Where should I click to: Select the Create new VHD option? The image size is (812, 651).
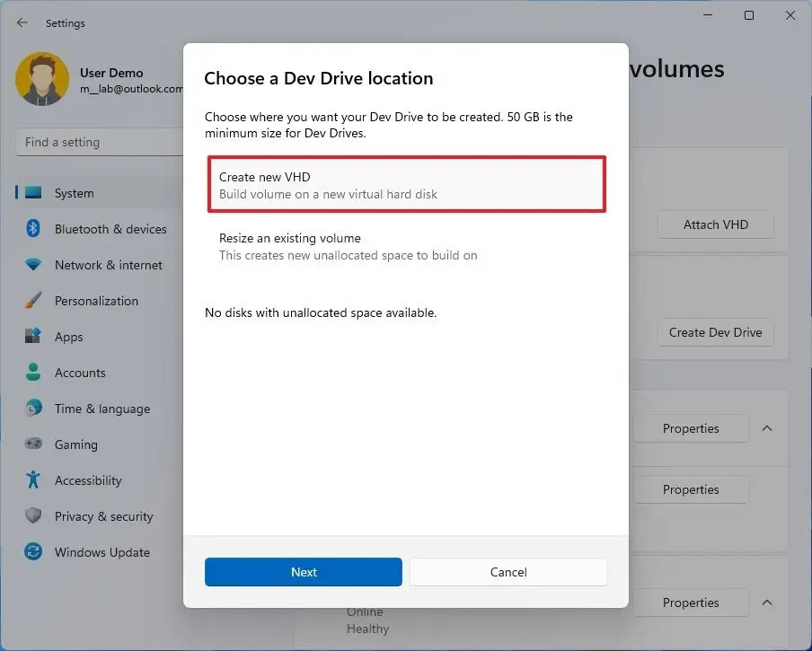coord(406,182)
